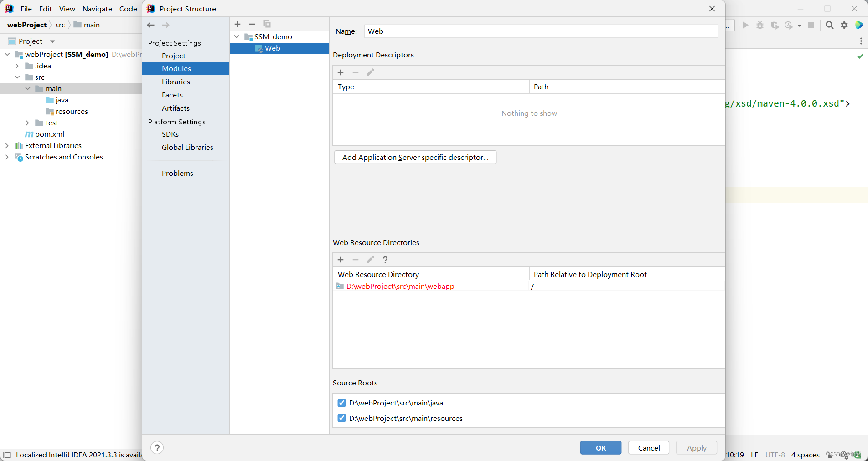
Task: Add a deployment descriptor
Action: (341, 72)
